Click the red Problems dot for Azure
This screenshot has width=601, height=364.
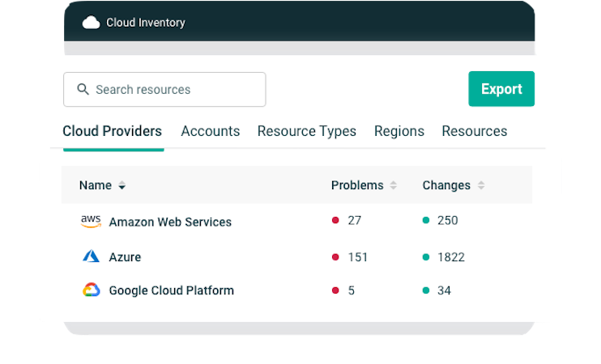[x=335, y=257]
